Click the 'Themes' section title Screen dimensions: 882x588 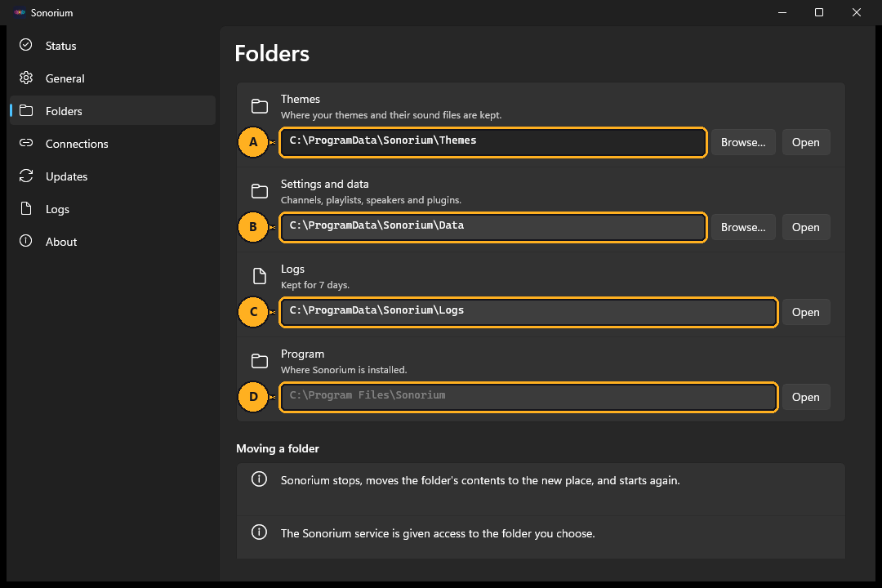tap(301, 99)
